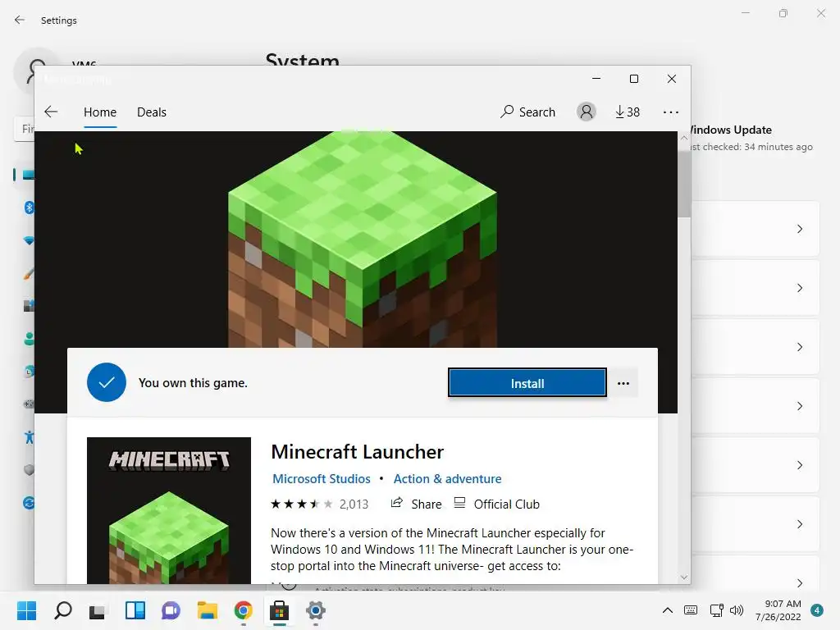
Task: Switch to the Deals tab
Action: (152, 112)
